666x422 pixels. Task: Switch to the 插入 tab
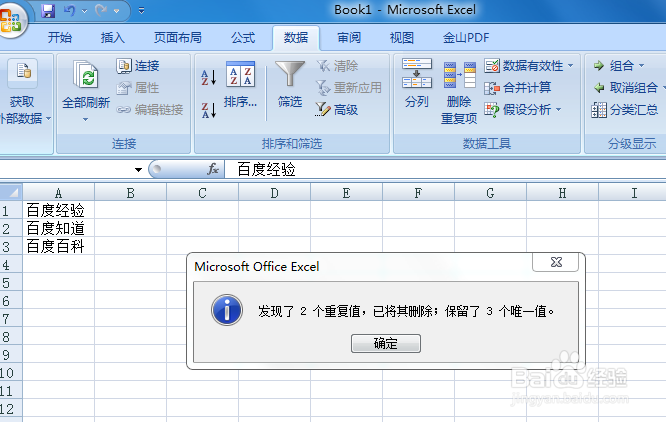pyautogui.click(x=113, y=37)
